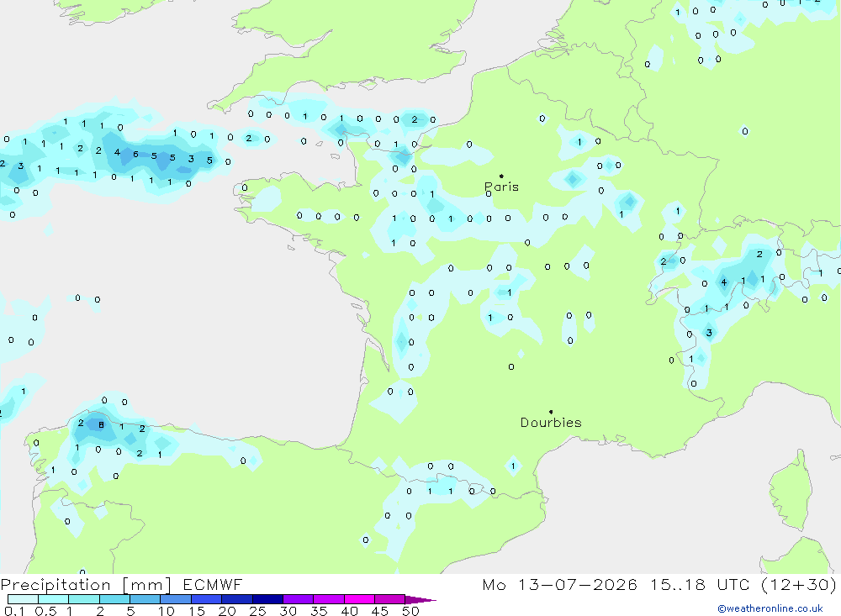841x616 pixels.
Task: Click the 40–45 mm legend color swatch
Action: [359, 599]
